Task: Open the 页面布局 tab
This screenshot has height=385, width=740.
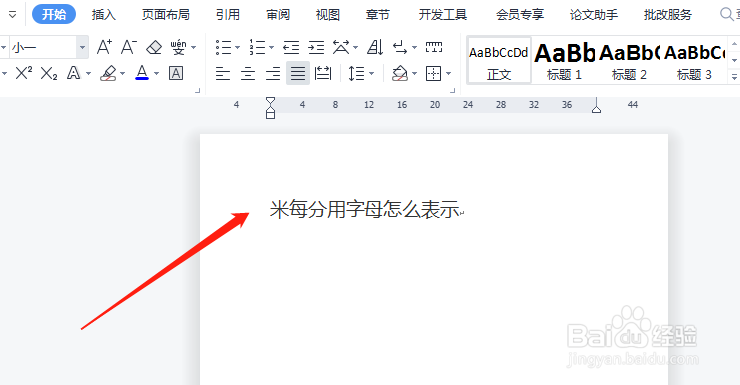Action: point(166,15)
